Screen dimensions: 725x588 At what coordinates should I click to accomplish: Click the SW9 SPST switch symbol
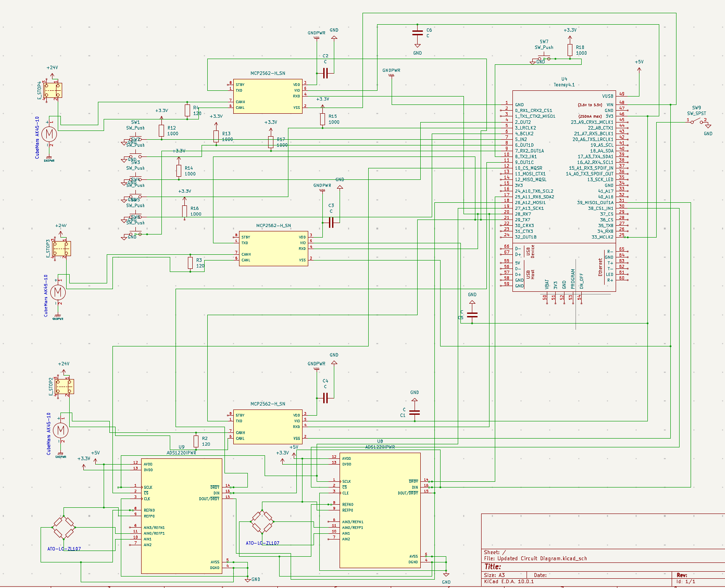tap(697, 120)
